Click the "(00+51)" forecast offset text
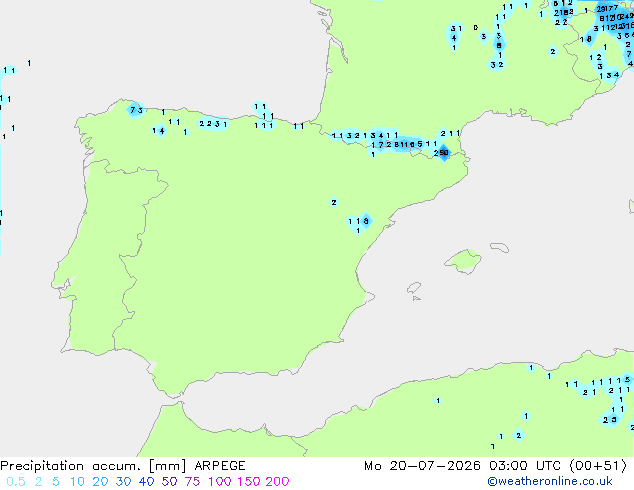 click(x=598, y=466)
